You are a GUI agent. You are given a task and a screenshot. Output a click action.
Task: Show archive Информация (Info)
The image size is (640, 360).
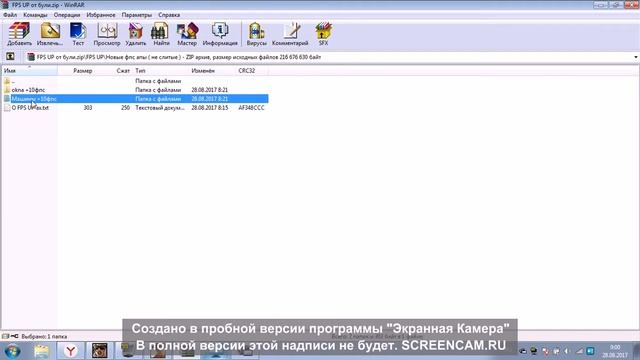tap(220, 34)
